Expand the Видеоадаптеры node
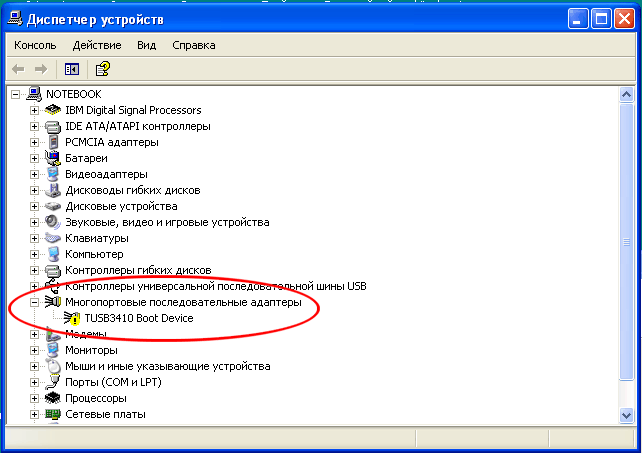The image size is (642, 453). coord(34,174)
